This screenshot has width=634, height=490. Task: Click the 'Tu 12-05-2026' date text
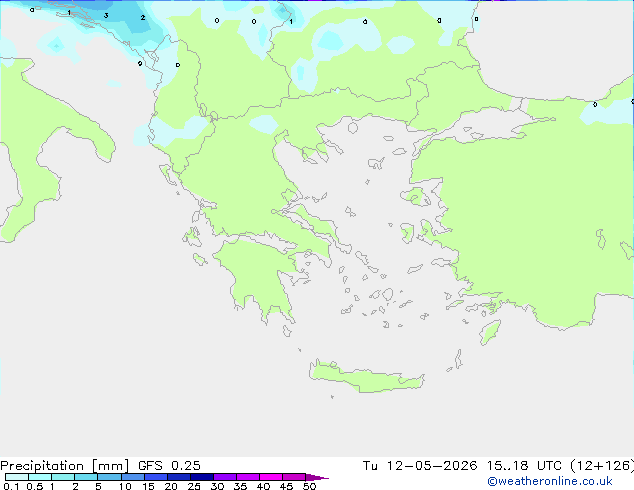pos(420,466)
